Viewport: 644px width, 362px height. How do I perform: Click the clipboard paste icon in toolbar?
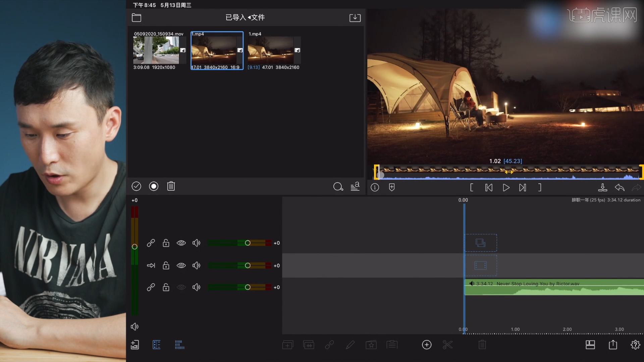point(392,345)
